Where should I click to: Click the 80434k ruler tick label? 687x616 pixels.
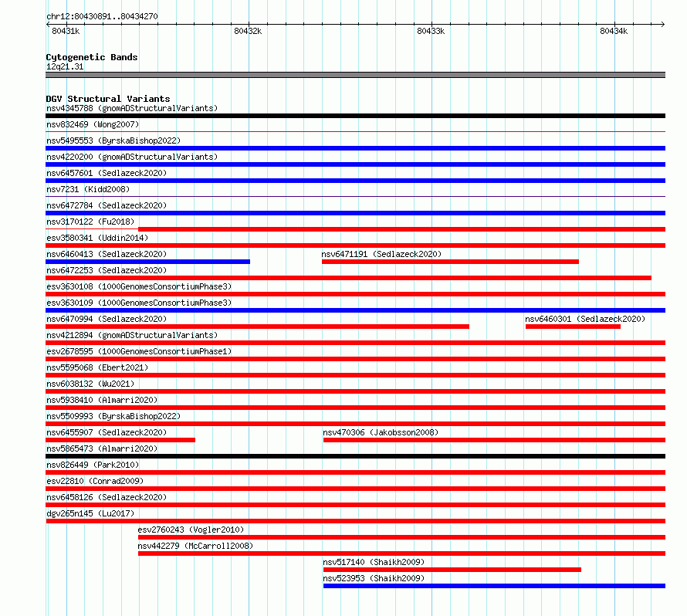coord(614,31)
